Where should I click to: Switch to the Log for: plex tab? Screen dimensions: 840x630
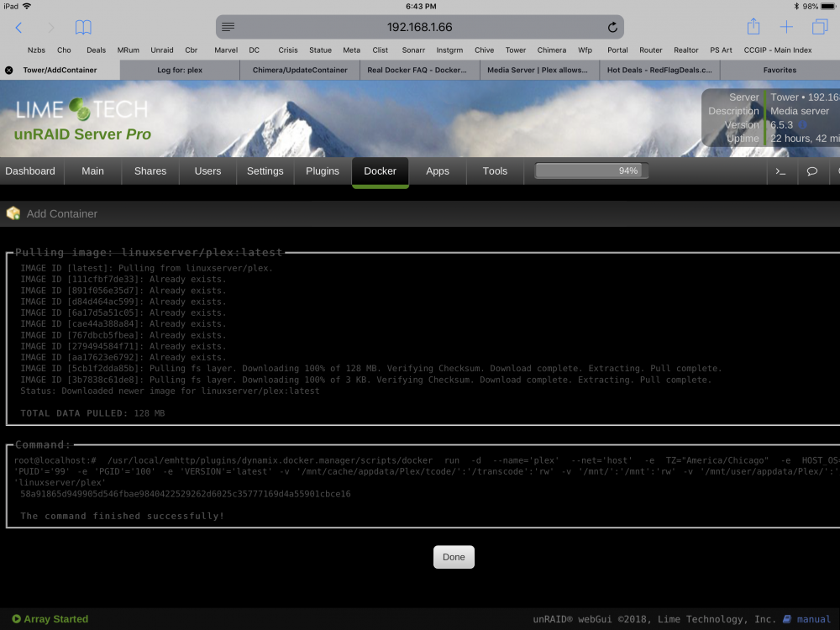pyautogui.click(x=180, y=71)
